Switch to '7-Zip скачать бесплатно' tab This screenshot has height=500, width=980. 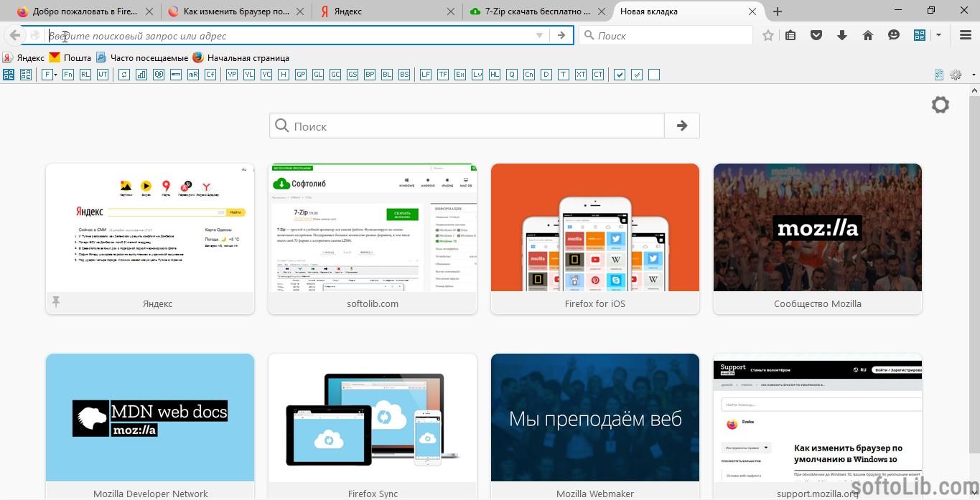pos(538,11)
